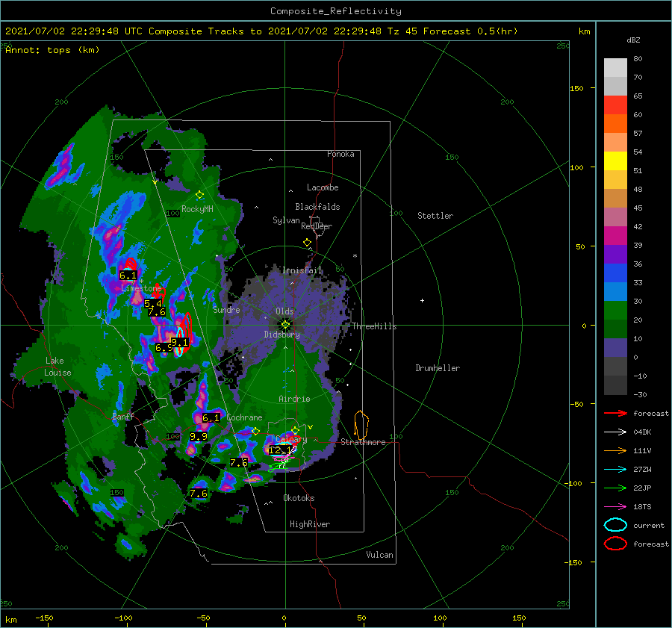The image size is (672, 628).
Task: Pick the lightest gray swatch below 80
Action: [x=615, y=68]
